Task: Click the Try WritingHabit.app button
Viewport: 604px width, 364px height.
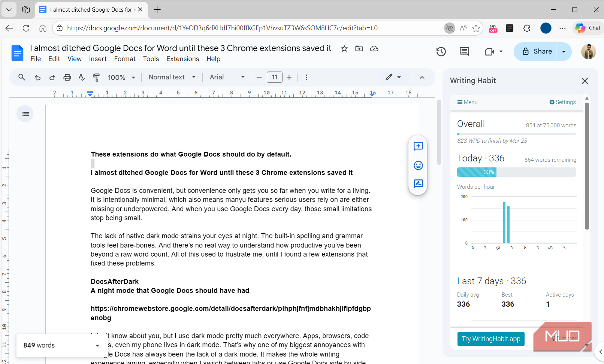Action: point(491,339)
